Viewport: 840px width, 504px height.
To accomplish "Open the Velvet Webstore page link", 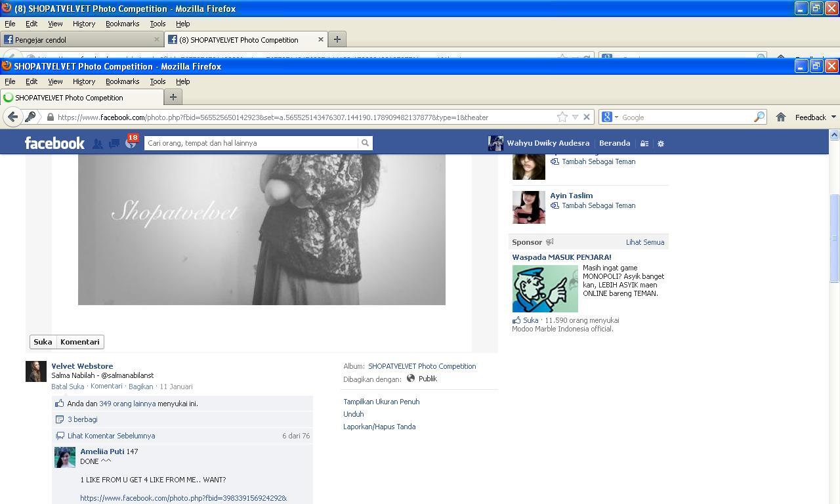I will pos(82,366).
